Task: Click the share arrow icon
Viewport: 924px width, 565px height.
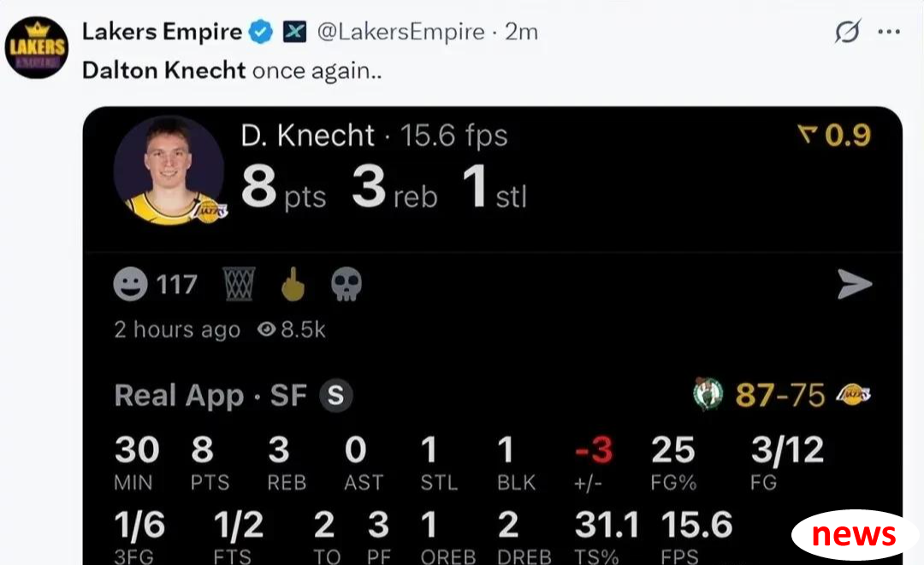Action: [855, 284]
